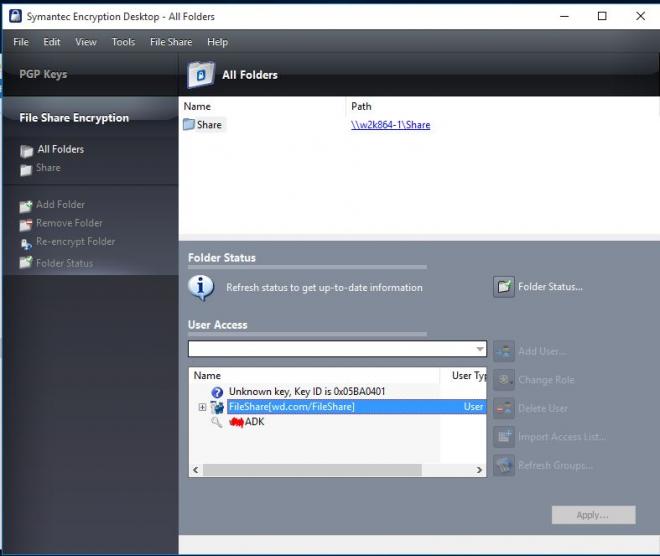Choose Folder Status in the sidebar
Viewport: 660px width, 556px height.
click(64, 263)
